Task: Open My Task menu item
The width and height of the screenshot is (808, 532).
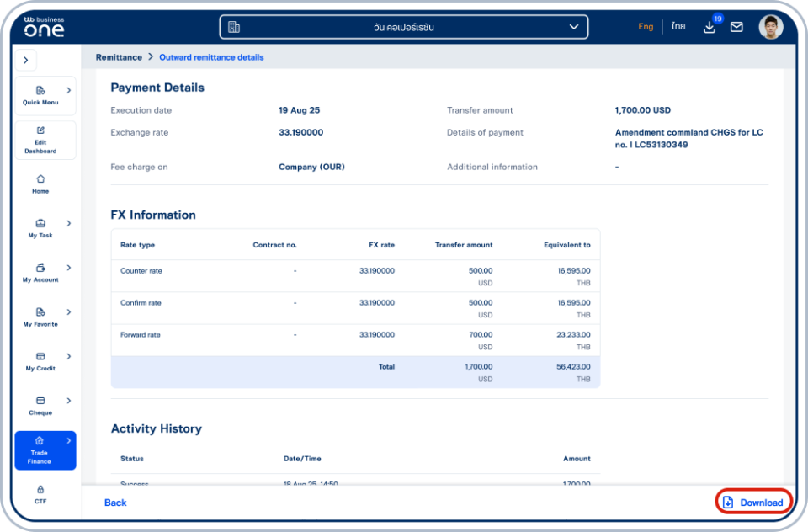Action: 40,228
